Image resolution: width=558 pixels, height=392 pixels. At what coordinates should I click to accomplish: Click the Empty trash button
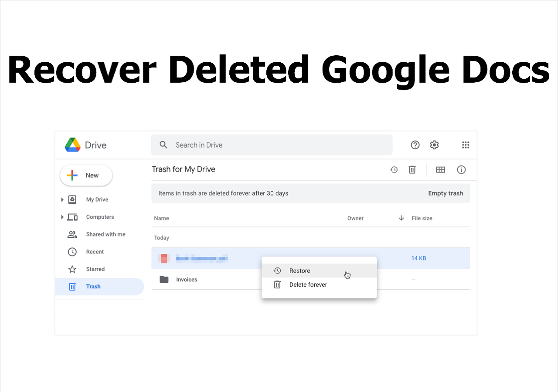tap(446, 193)
